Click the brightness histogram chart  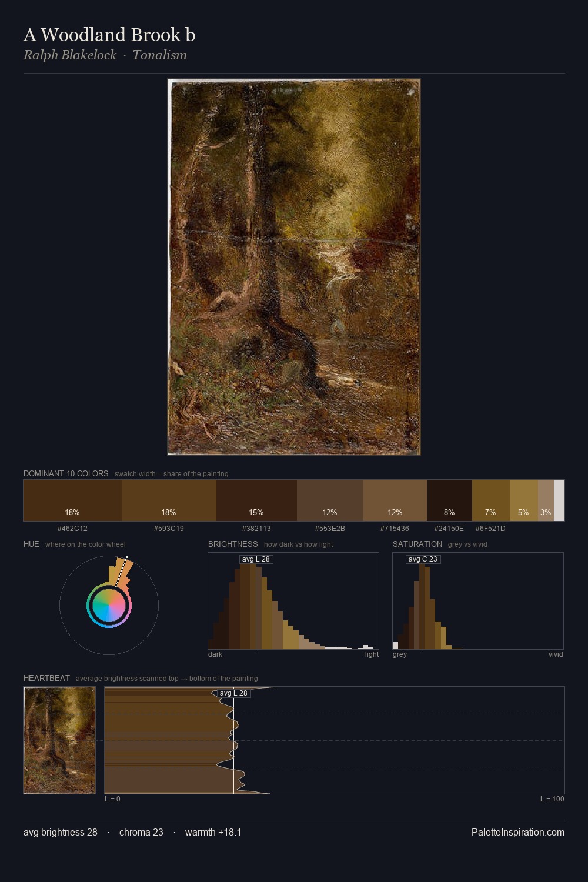pyautogui.click(x=293, y=601)
